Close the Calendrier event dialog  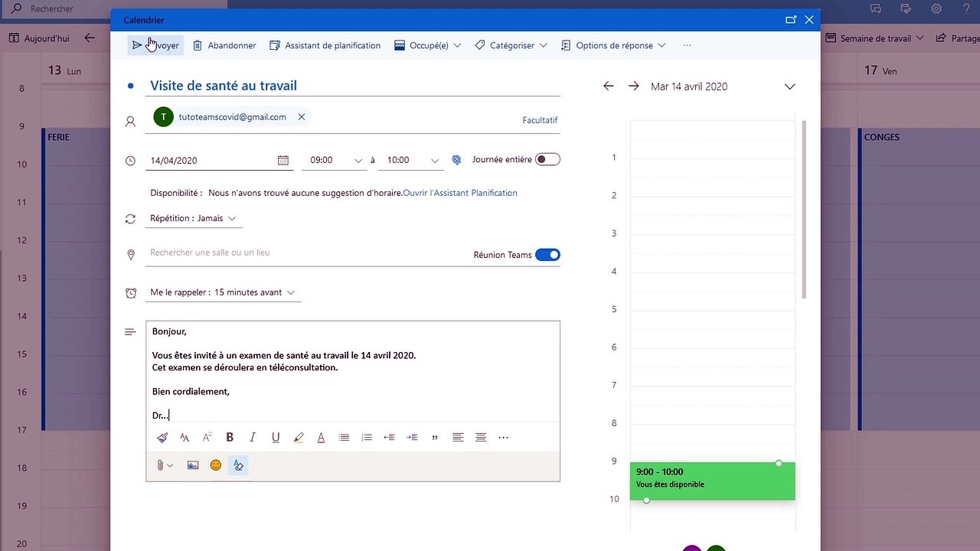pos(809,20)
